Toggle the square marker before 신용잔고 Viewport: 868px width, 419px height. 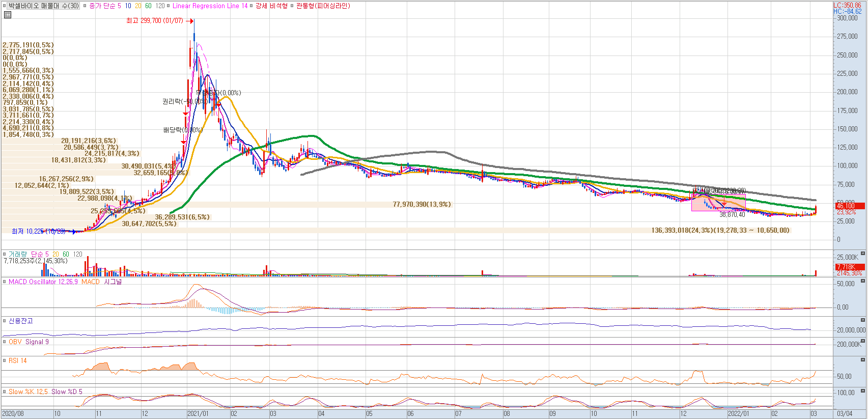pyautogui.click(x=5, y=321)
